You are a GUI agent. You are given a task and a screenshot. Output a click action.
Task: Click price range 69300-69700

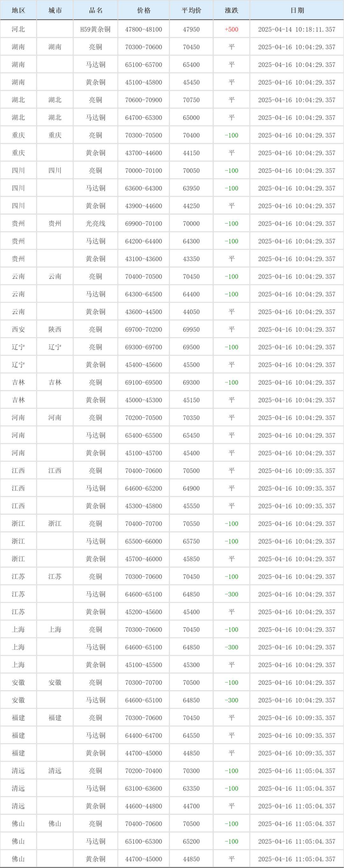(144, 347)
